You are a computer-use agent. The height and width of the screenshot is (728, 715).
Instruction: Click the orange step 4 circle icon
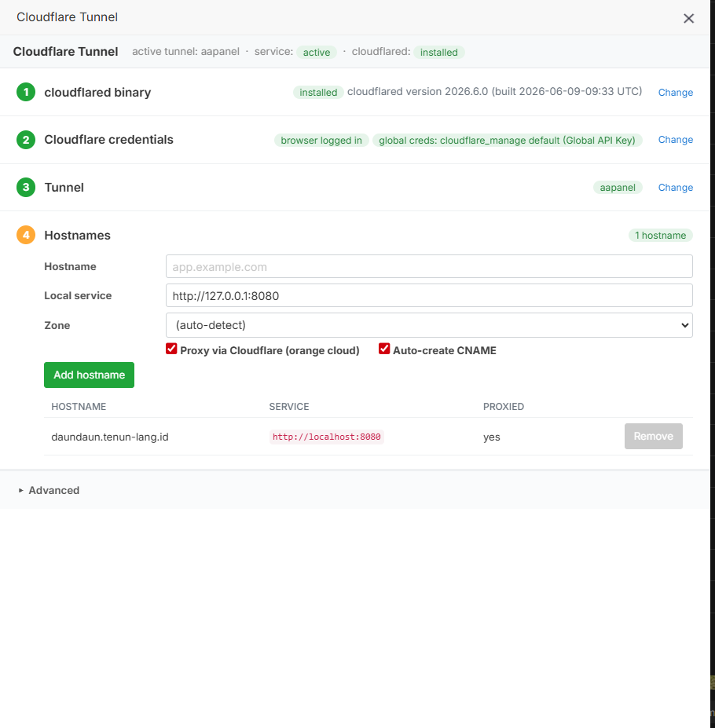pyautogui.click(x=26, y=235)
